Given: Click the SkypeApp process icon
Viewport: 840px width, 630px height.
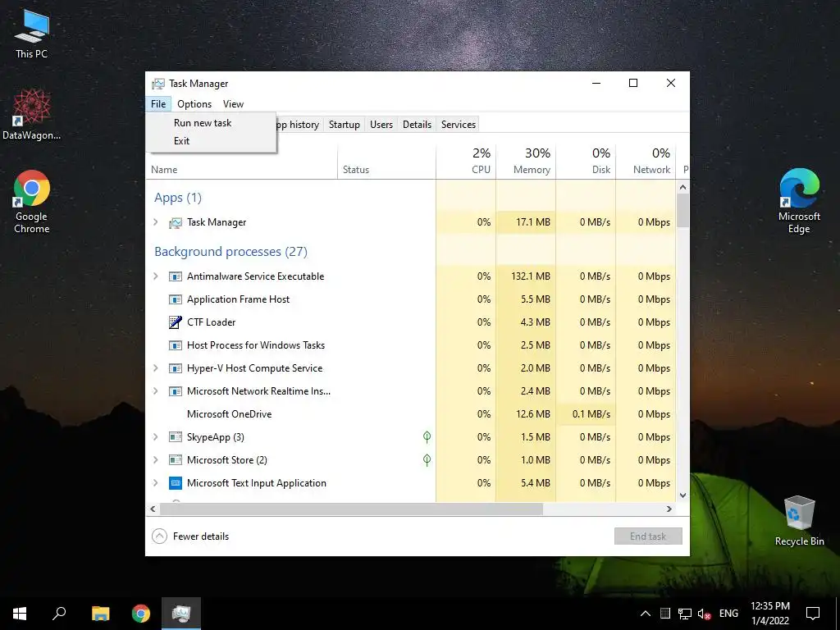Looking at the screenshot, I should point(176,437).
